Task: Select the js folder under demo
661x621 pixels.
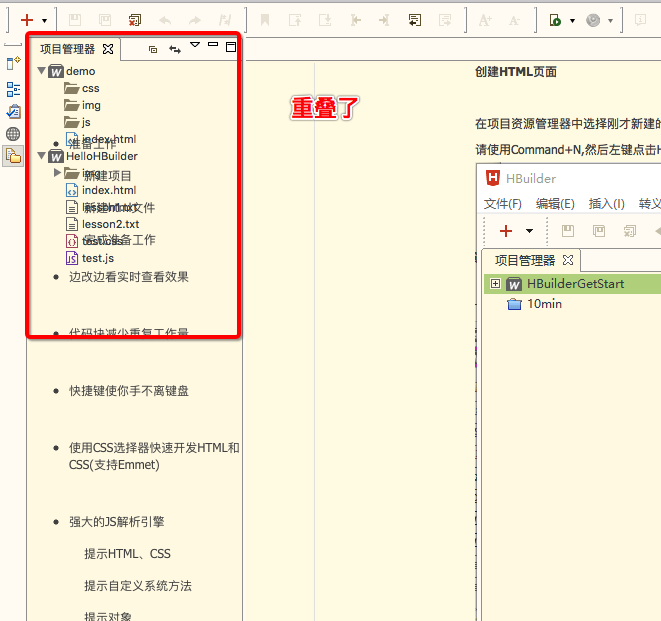Action: 86,122
